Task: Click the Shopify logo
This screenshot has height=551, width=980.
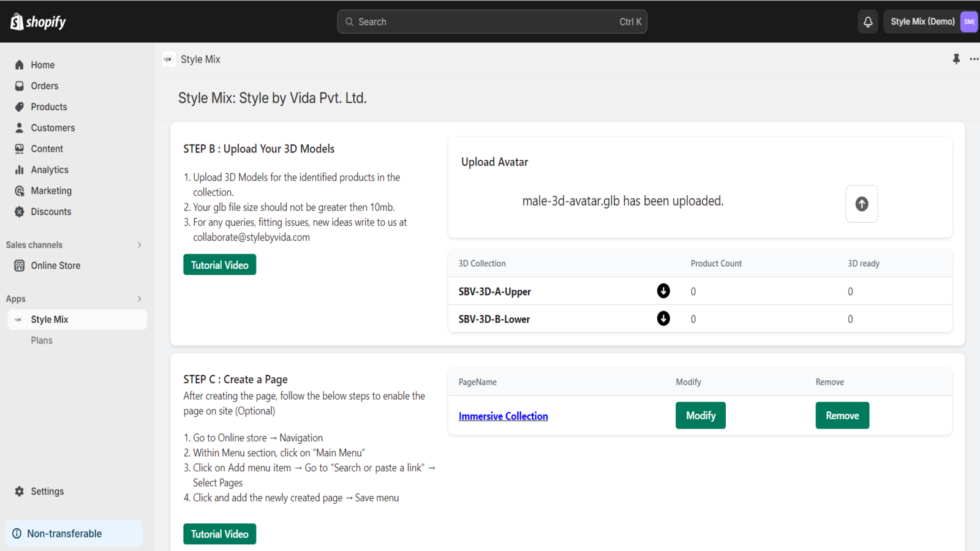Action: (38, 22)
